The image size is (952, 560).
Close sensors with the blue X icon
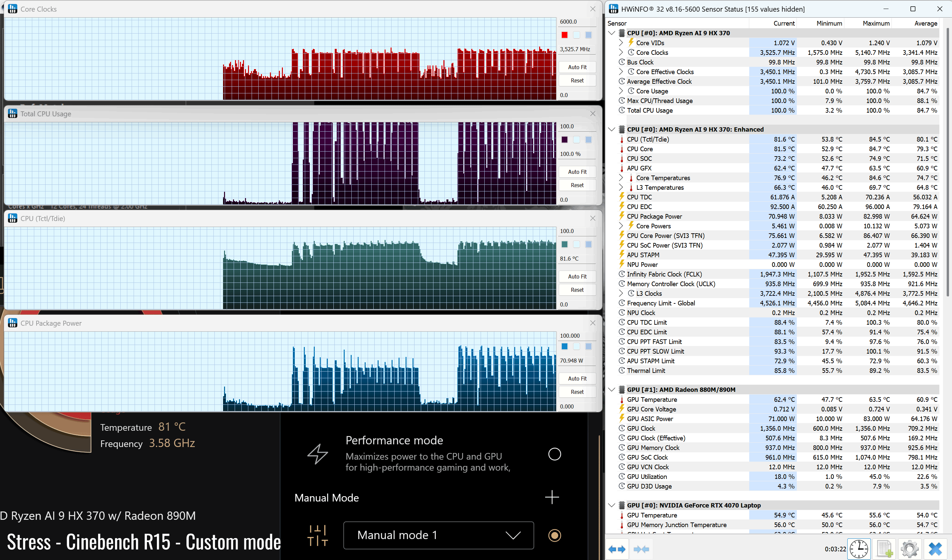(935, 549)
